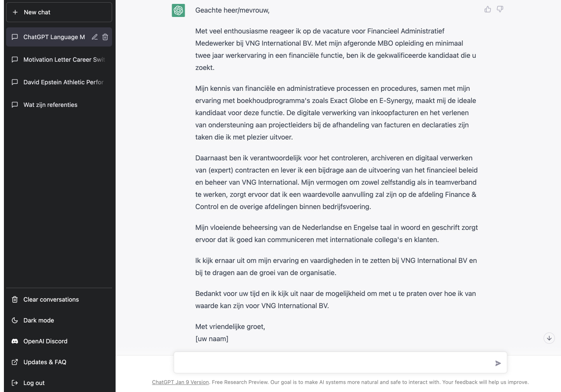
Task: Click the Clear conversations trash icon
Action: 14,299
